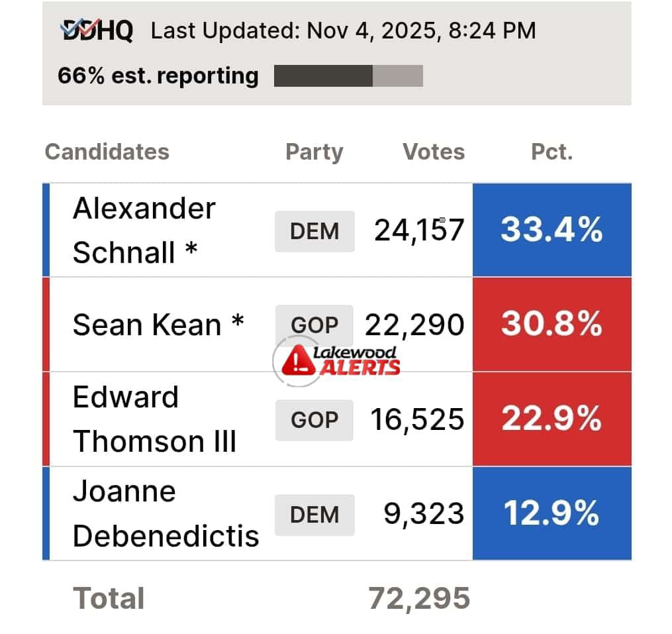
Task: Open Joanne Debenedictis candidate name
Action: (x=165, y=514)
